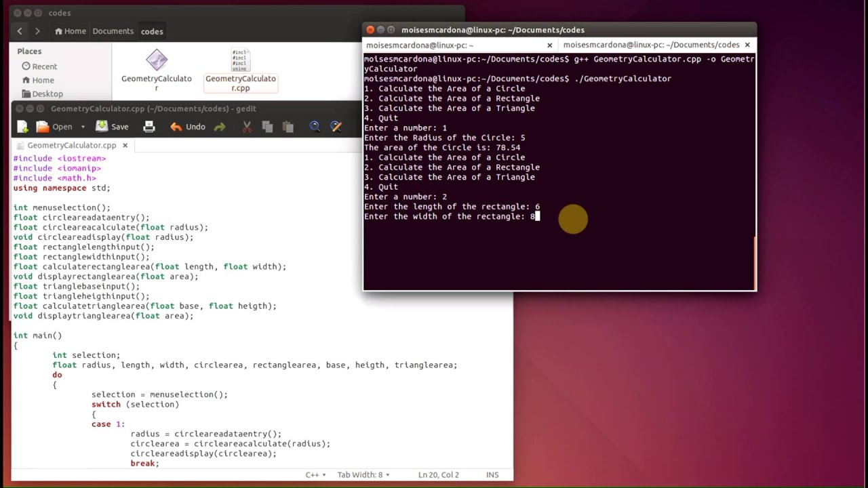Click the terminal window title bar
The height and width of the screenshot is (488, 868).
coord(559,30)
